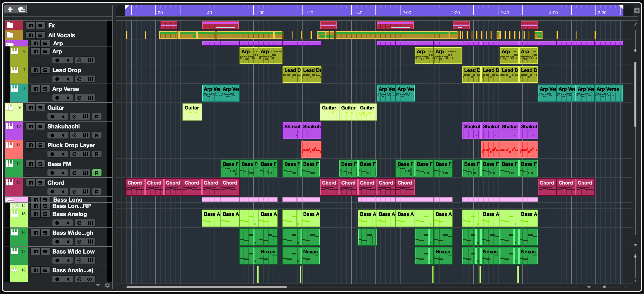The width and height of the screenshot is (644, 294).
Task: Select the Pluck Drop Layer track name
Action: [71, 145]
